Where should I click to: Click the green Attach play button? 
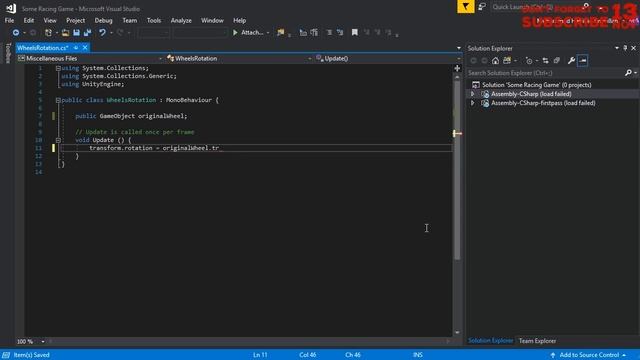tap(235, 32)
